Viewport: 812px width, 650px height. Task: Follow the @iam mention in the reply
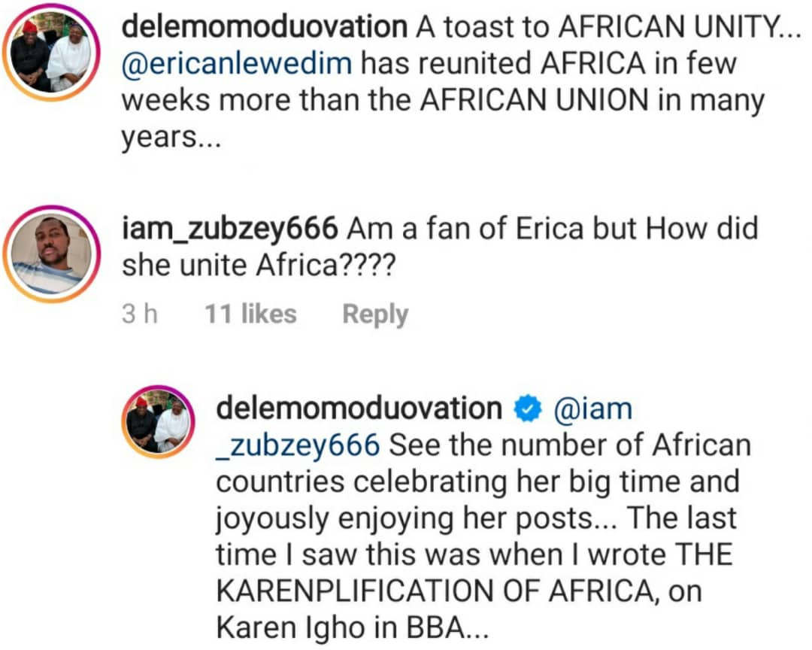[592, 409]
